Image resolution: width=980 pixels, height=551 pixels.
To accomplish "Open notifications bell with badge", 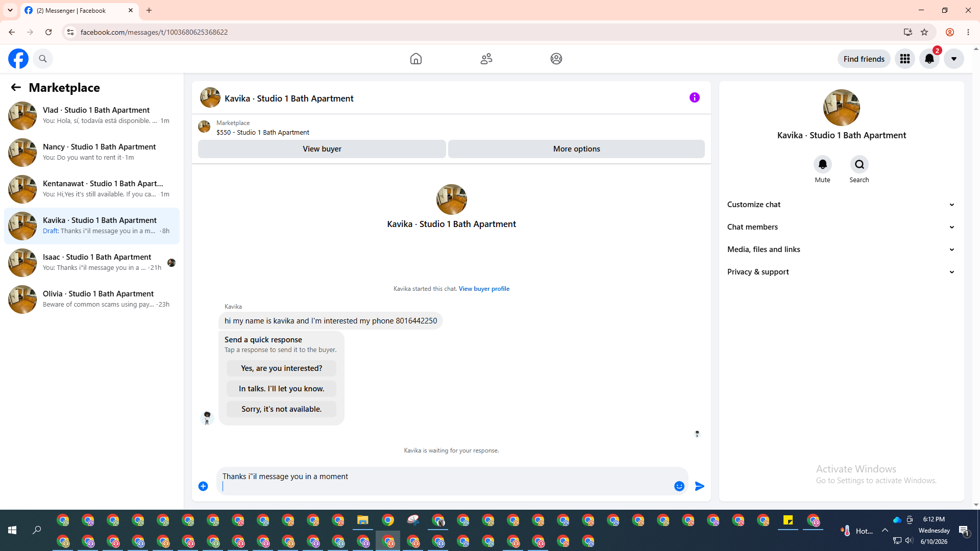I will tap(929, 59).
